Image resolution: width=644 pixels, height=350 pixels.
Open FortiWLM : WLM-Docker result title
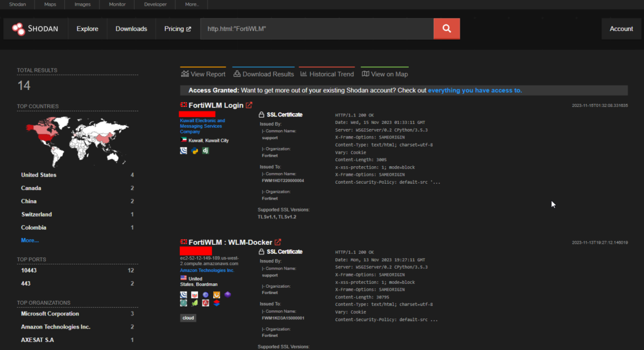point(230,242)
